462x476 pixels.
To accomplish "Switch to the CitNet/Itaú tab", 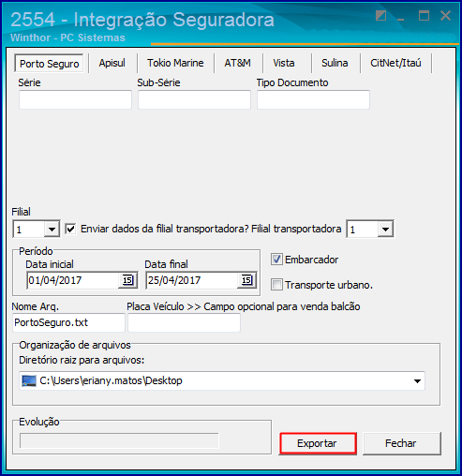I will [x=395, y=63].
